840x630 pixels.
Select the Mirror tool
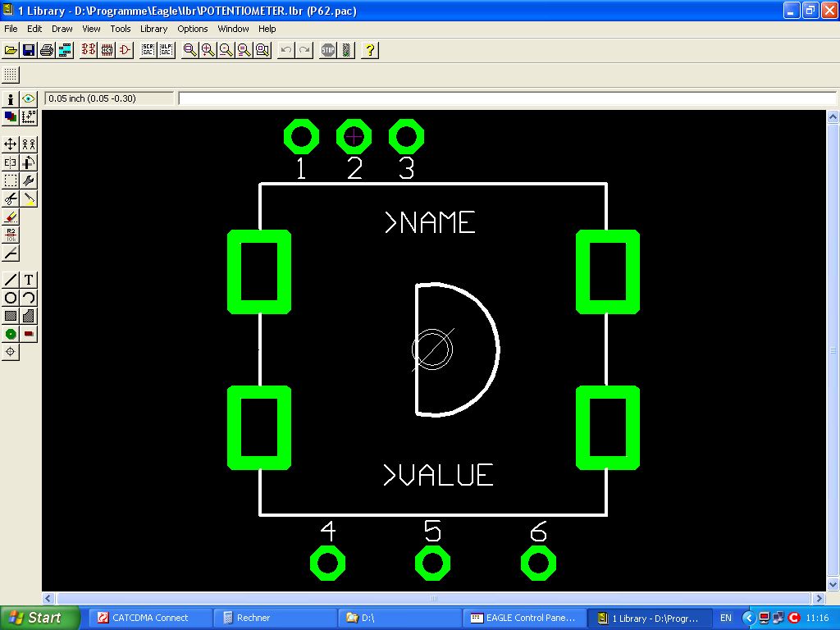(10, 162)
